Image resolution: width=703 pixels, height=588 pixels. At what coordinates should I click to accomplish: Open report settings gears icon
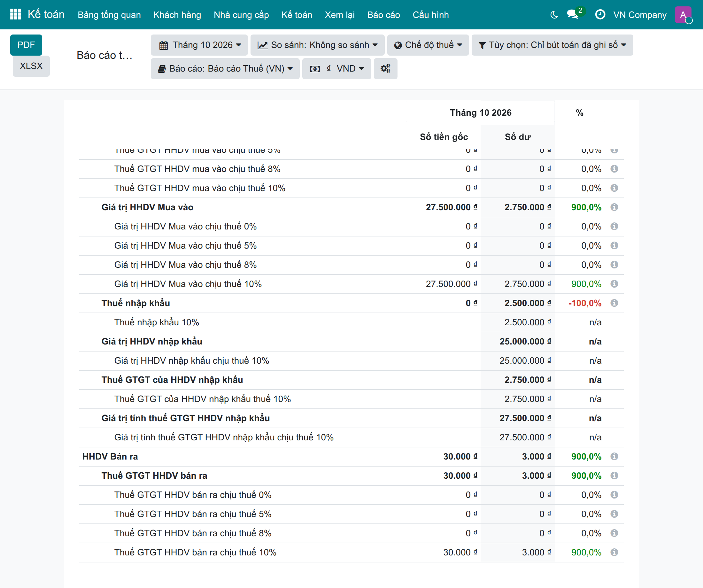tap(385, 69)
